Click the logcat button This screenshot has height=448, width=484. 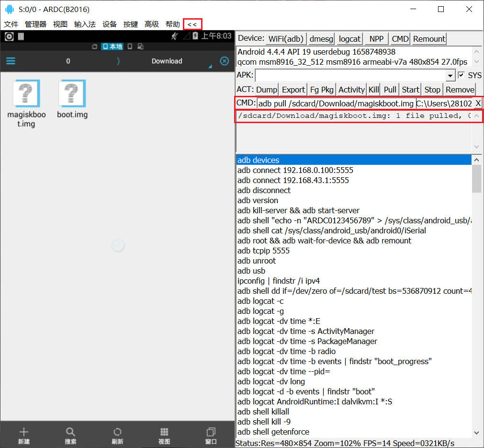[x=349, y=39]
